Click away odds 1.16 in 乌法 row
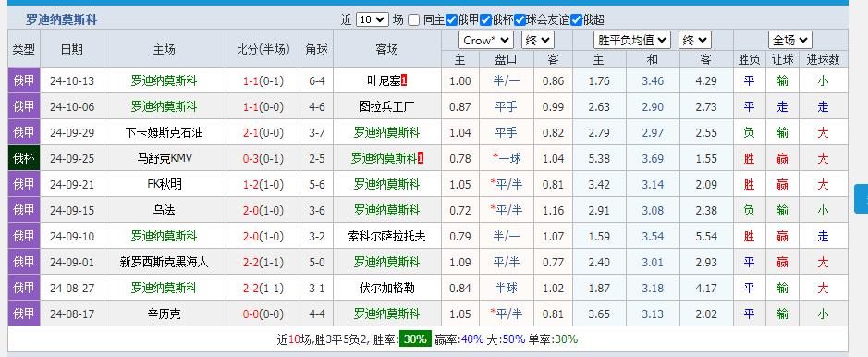Image resolution: width=868 pixels, height=357 pixels. [553, 210]
